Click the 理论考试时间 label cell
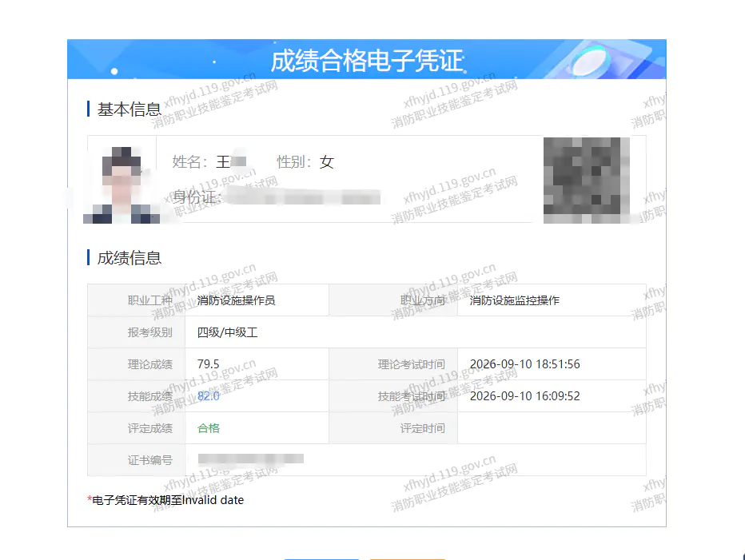 tap(393, 364)
